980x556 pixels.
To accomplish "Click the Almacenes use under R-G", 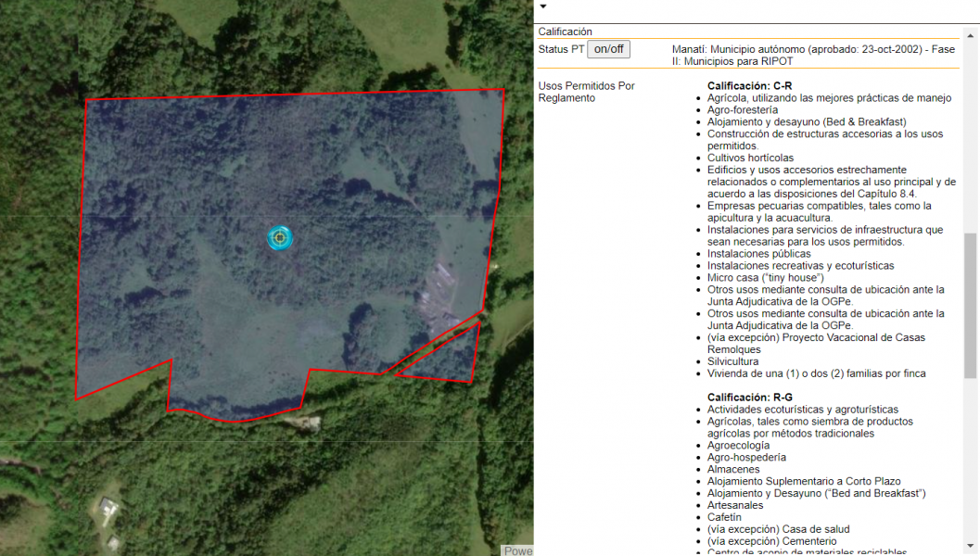I will [x=733, y=469].
